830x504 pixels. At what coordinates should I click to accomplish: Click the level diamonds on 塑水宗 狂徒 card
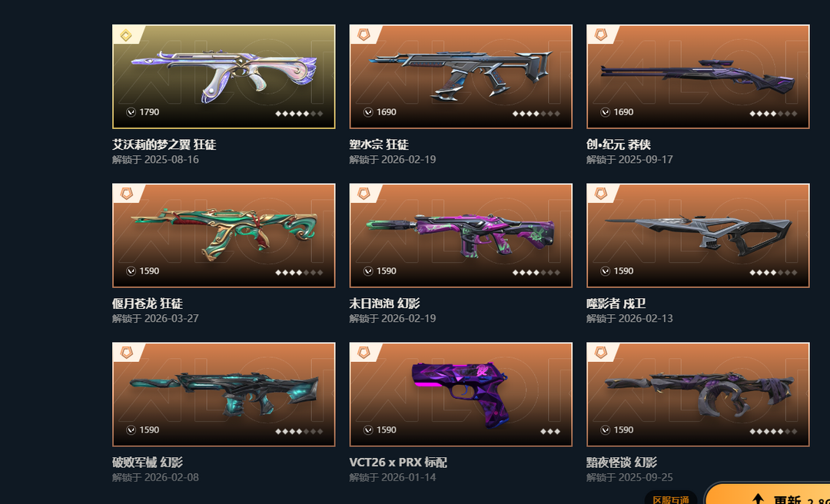click(536, 113)
